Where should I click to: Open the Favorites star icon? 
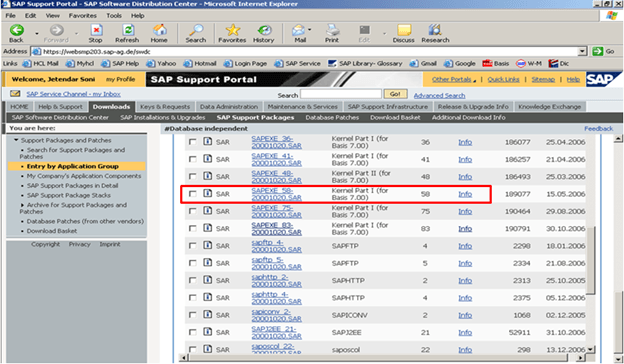pos(232,30)
